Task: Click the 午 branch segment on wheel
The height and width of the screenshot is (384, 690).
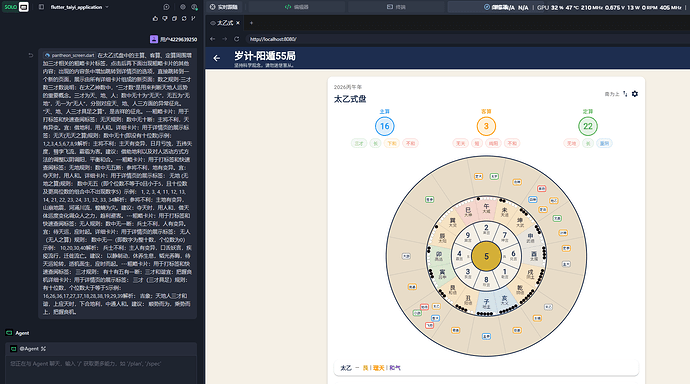Action: [486, 208]
